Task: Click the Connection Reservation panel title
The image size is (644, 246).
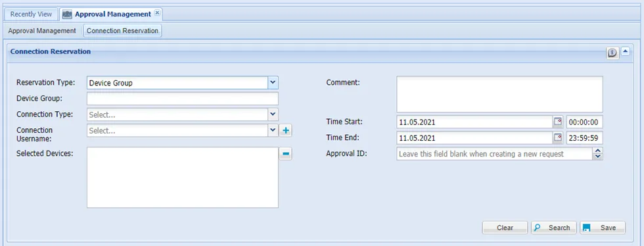Action: pos(51,51)
